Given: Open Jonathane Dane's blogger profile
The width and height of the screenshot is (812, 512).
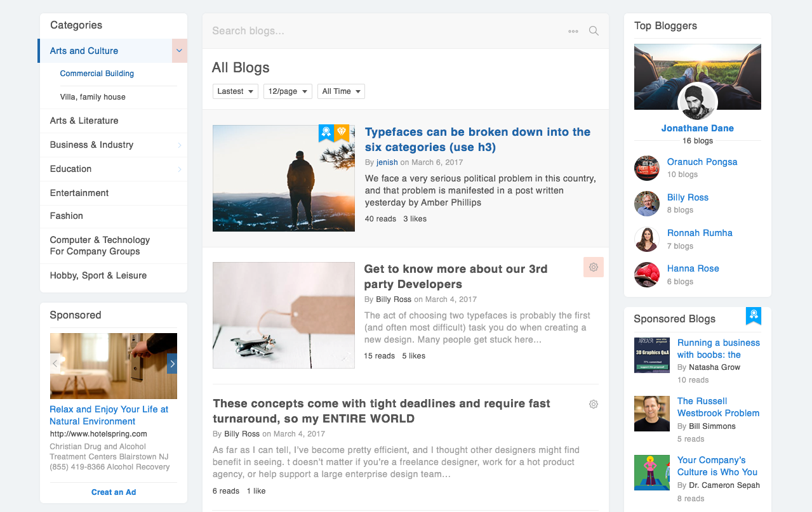Looking at the screenshot, I should click(697, 128).
